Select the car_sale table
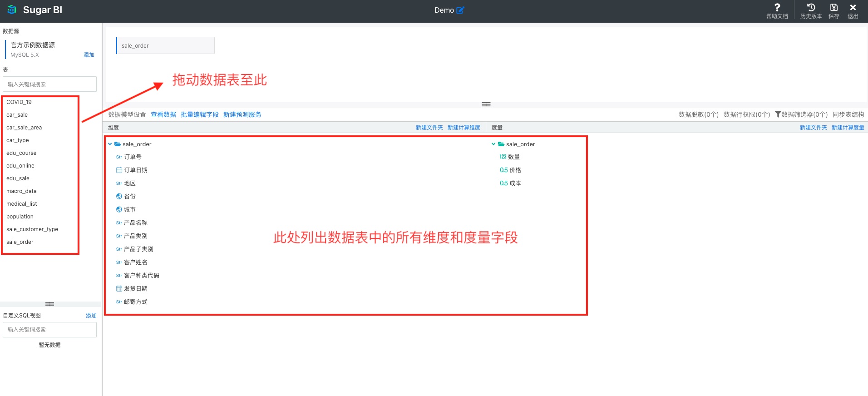Viewport: 868px width, 396px height. [x=17, y=115]
